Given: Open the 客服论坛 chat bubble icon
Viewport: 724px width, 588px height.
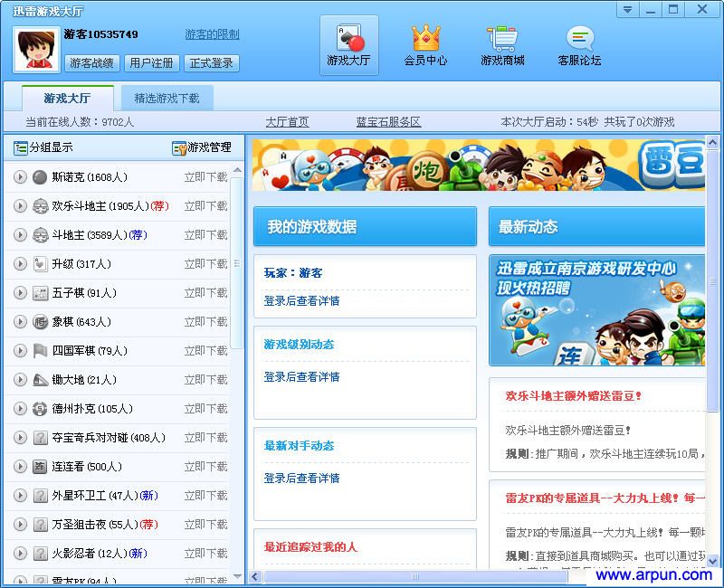Looking at the screenshot, I should coord(579,45).
